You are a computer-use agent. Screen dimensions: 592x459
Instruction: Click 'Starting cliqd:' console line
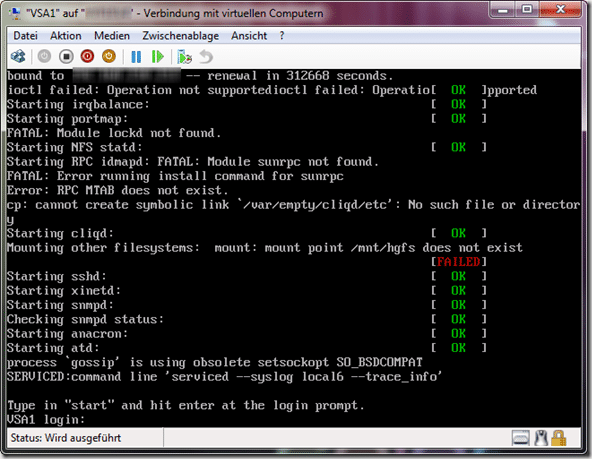coord(60,233)
